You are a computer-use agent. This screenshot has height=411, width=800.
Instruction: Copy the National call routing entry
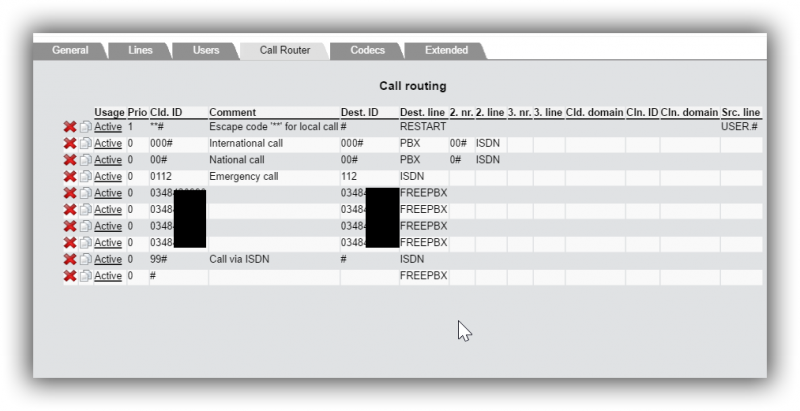pos(85,160)
